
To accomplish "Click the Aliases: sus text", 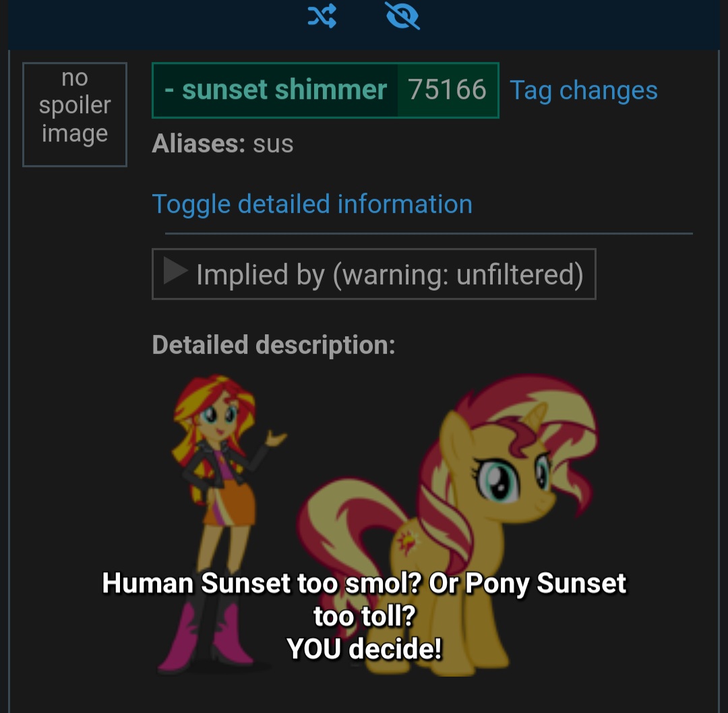I will (222, 144).
